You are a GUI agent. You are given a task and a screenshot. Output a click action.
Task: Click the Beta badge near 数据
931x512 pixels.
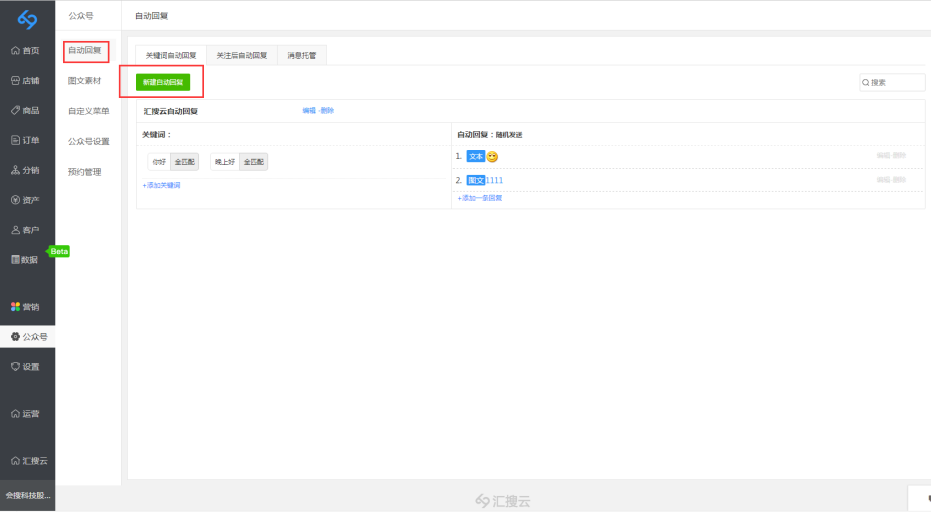tap(58, 251)
